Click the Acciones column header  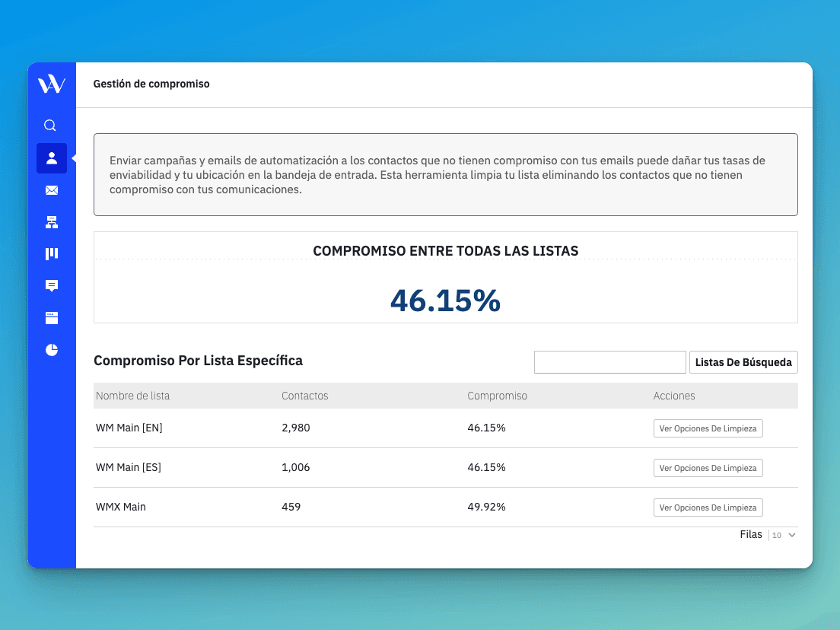(x=674, y=396)
